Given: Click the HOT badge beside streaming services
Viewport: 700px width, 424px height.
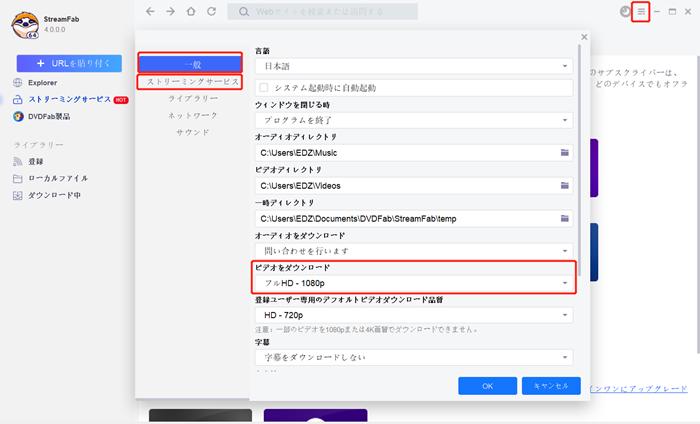Looking at the screenshot, I should click(x=121, y=100).
